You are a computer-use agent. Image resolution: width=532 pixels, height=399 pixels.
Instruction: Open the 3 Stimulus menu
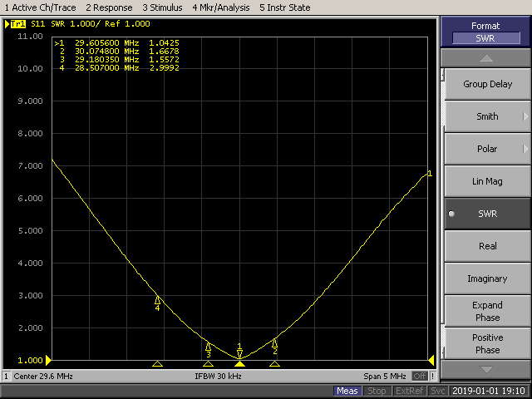pyautogui.click(x=162, y=7)
